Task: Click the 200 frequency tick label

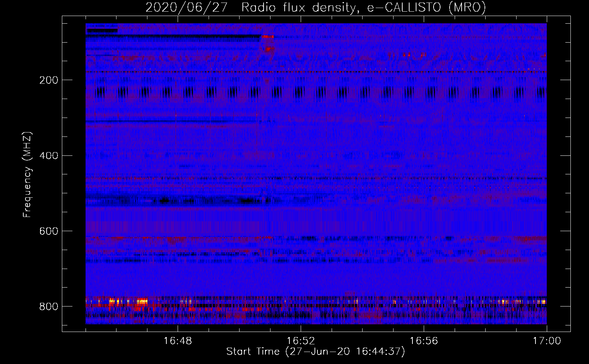Action: (x=49, y=80)
